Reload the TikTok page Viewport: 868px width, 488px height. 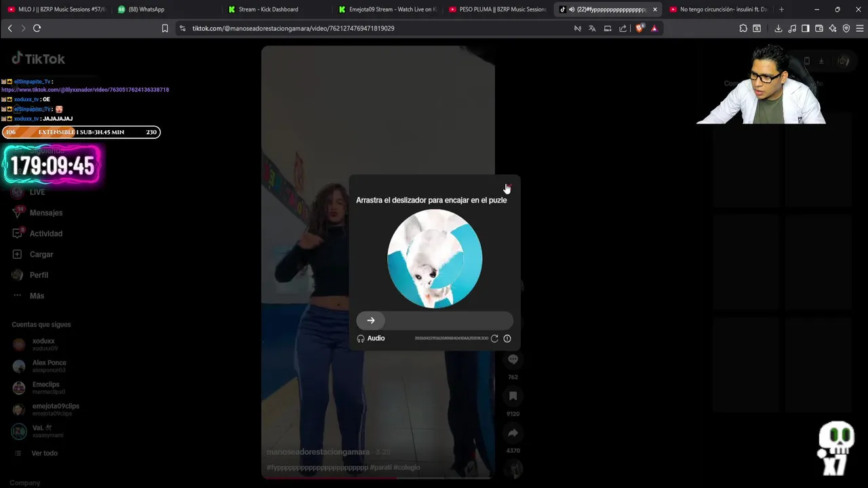pos(37,28)
